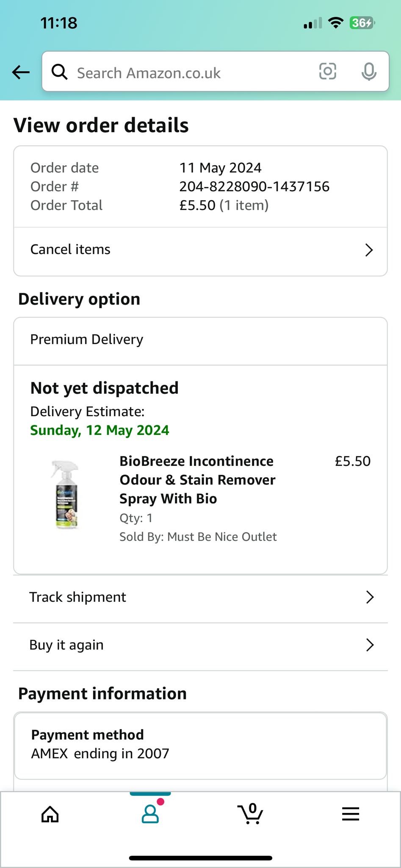The image size is (401, 868).
Task: Open BioBreeze Incontinence product title link
Action: 197,480
